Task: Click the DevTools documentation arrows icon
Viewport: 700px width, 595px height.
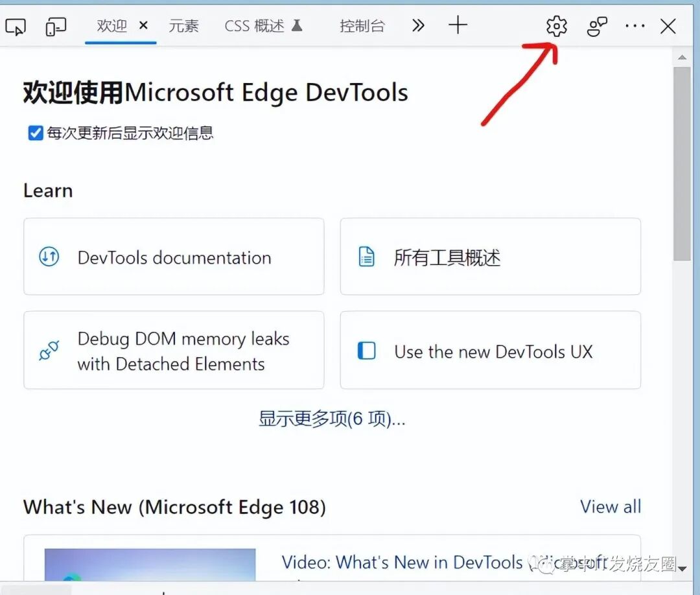Action: tap(49, 257)
